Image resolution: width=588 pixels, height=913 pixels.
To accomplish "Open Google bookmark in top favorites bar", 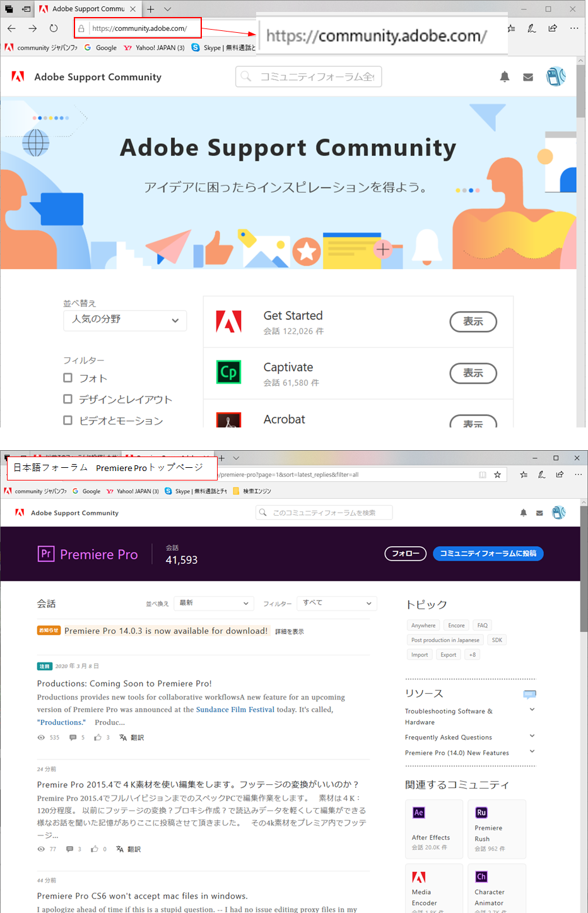I will point(100,47).
